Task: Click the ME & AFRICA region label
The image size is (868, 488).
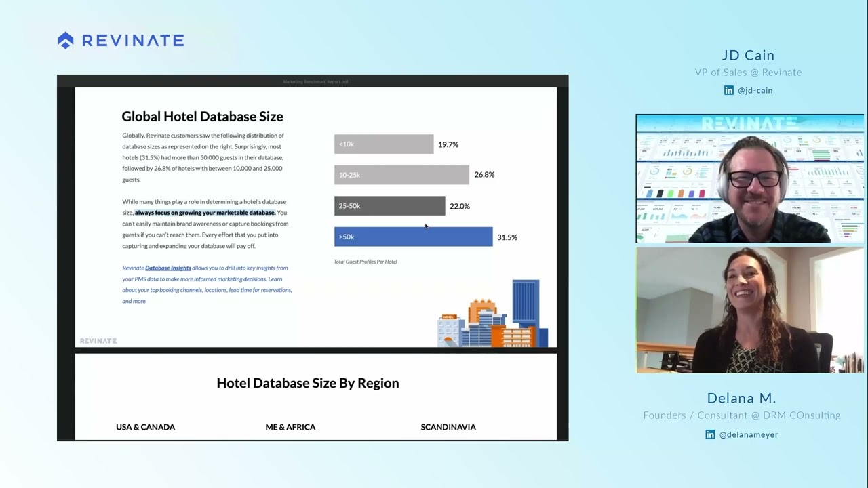Action: (x=290, y=427)
